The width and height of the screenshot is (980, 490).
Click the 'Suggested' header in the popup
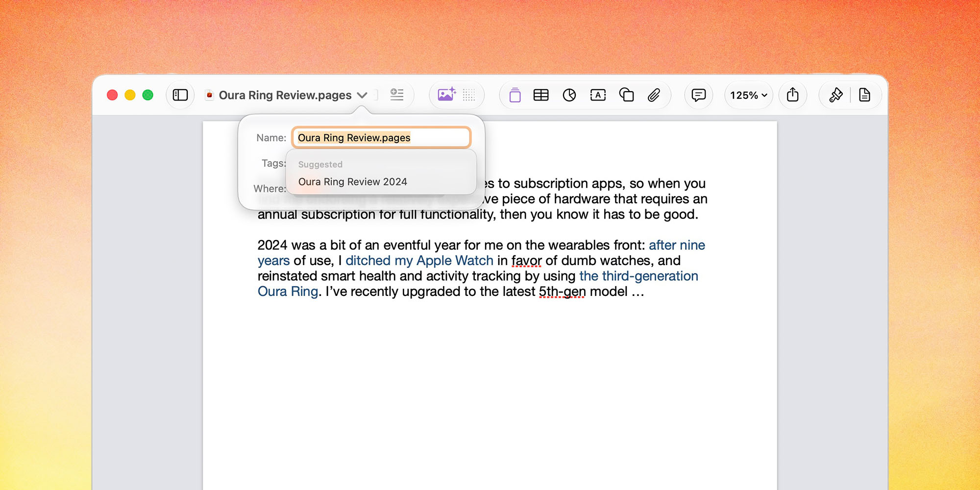coord(320,165)
